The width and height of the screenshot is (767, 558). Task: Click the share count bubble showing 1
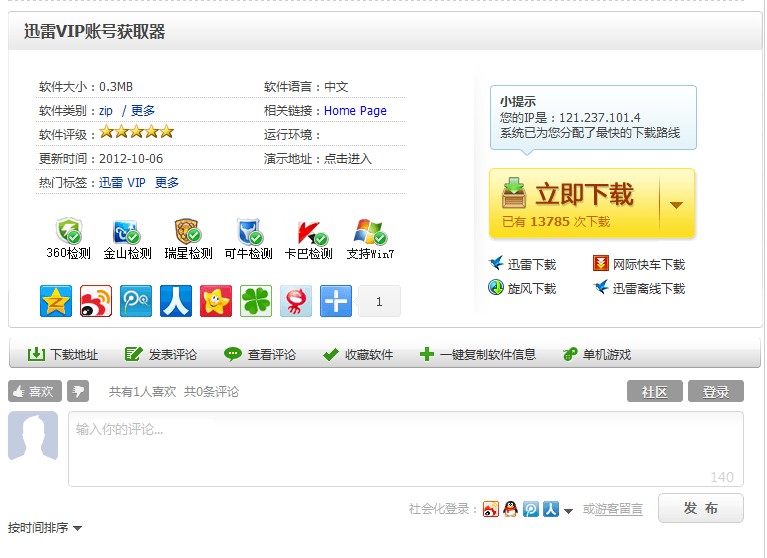point(380,302)
